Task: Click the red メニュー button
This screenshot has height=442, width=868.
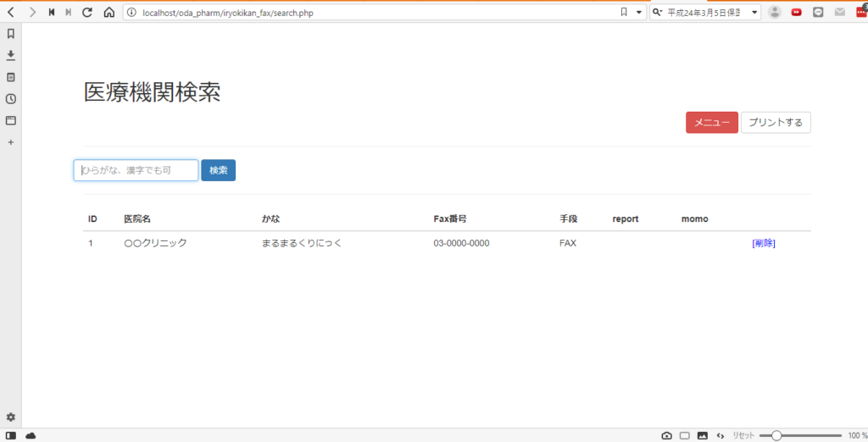Action: pyautogui.click(x=711, y=123)
